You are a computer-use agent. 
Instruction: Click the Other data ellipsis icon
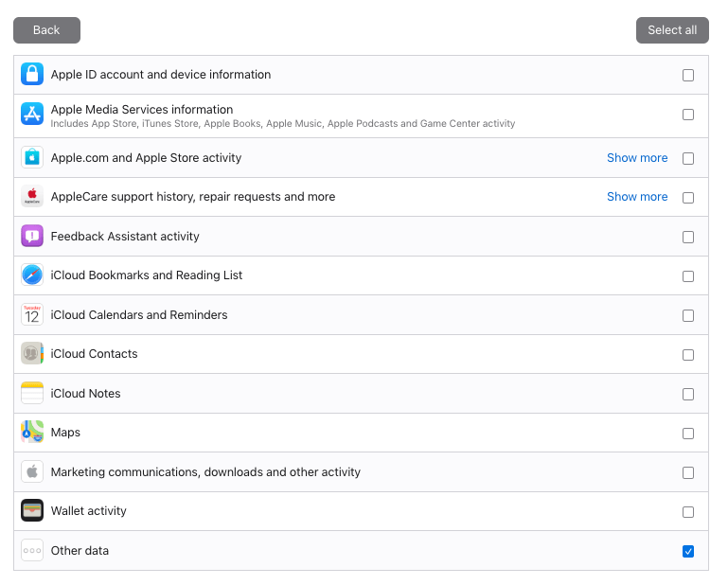(x=32, y=550)
